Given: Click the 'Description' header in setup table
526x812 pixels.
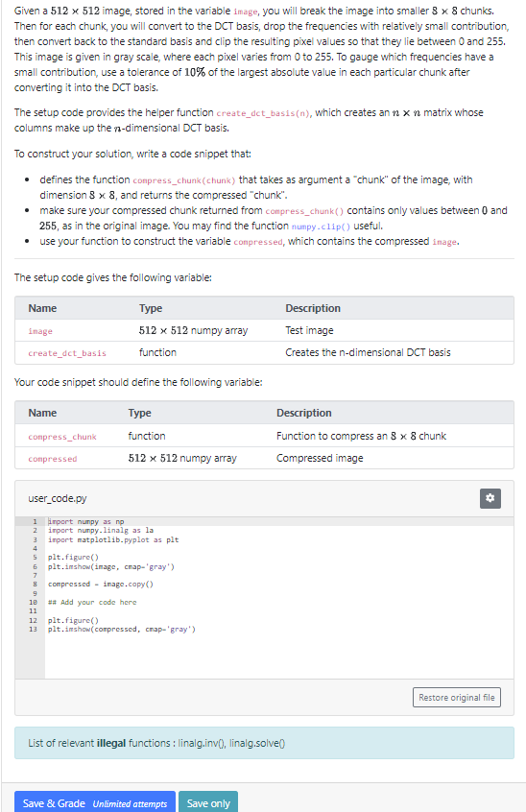Looking at the screenshot, I should [313, 308].
